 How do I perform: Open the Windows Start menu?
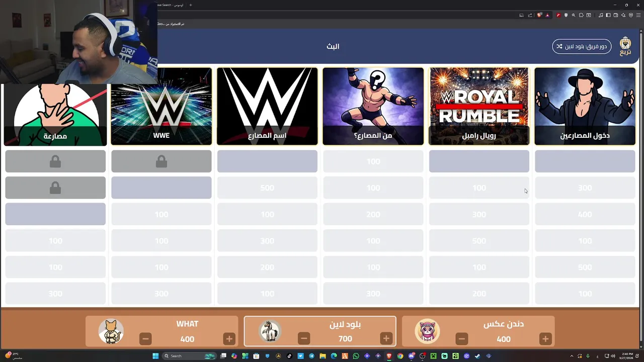point(155,356)
